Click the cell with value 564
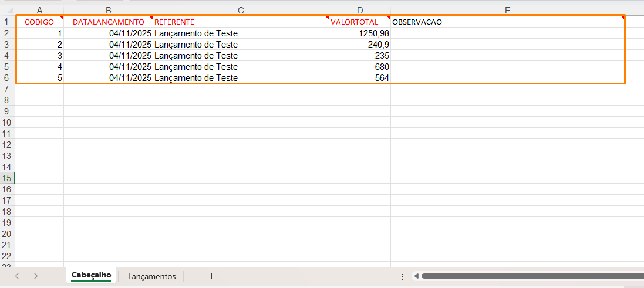The image size is (644, 288). tap(359, 78)
